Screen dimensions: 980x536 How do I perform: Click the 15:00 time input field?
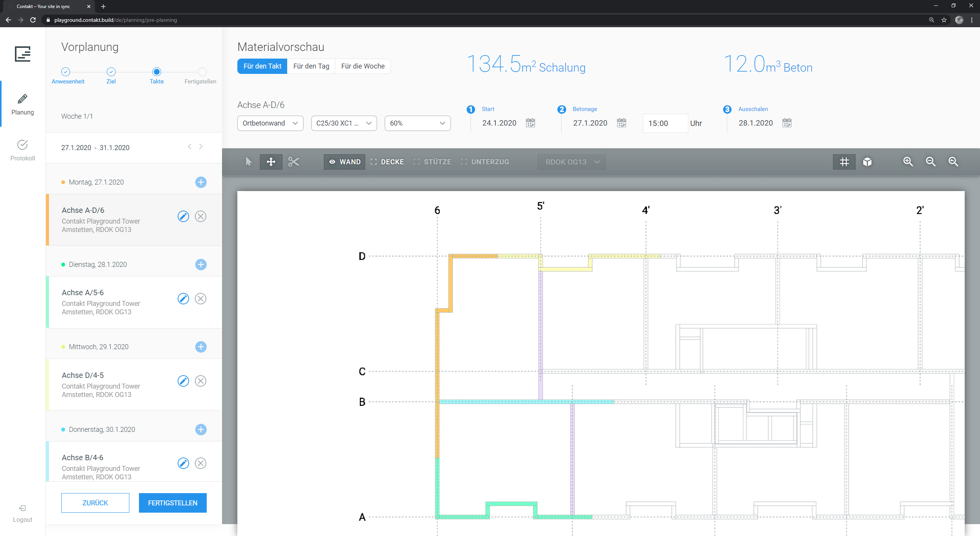click(665, 123)
